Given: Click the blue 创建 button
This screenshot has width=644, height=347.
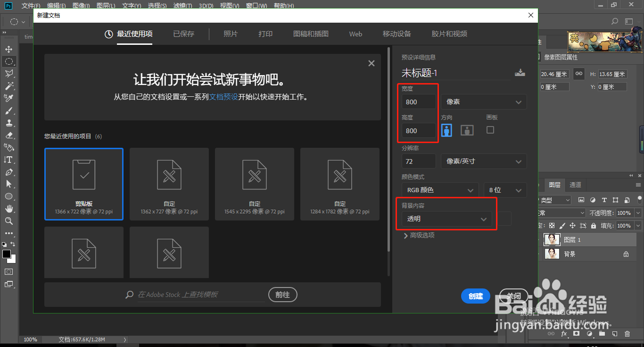Looking at the screenshot, I should [476, 296].
